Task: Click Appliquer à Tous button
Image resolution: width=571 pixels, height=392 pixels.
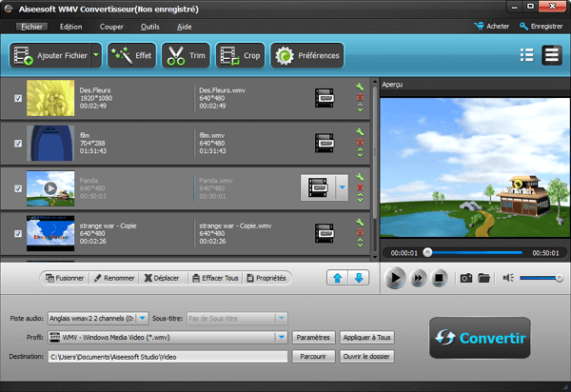Action: 366,338
